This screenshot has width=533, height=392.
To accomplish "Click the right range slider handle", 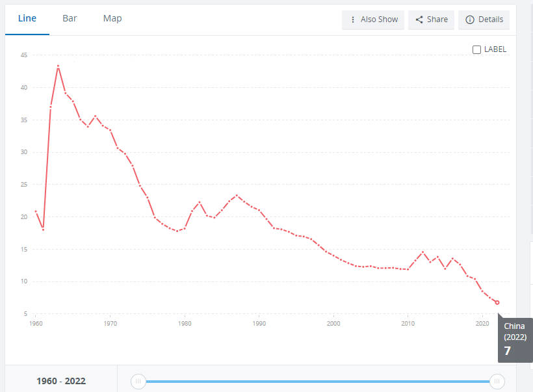I will pyautogui.click(x=497, y=382).
